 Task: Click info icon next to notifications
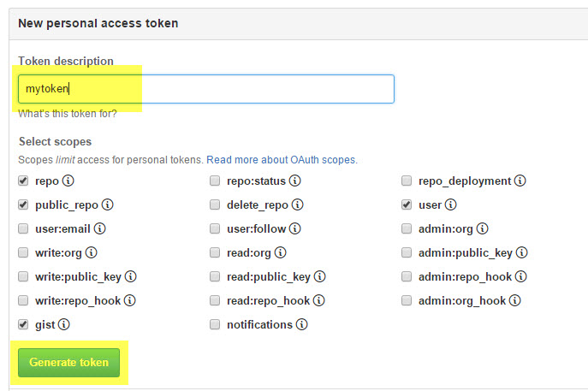point(301,324)
